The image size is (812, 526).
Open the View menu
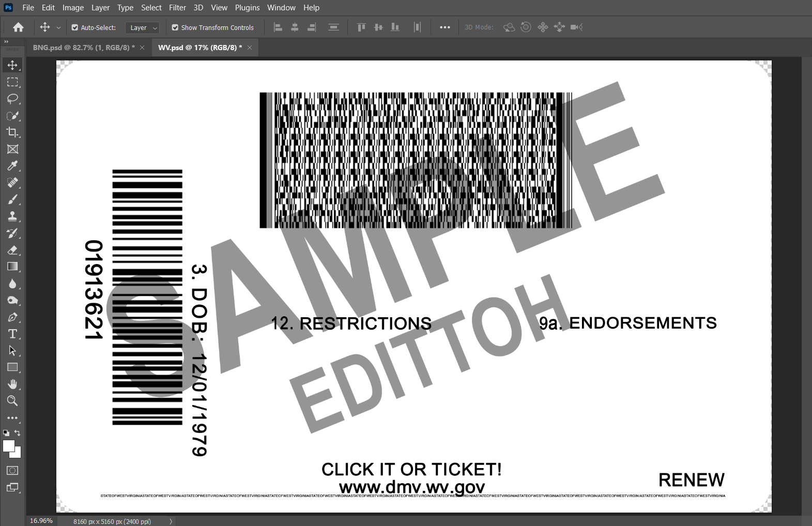click(219, 7)
